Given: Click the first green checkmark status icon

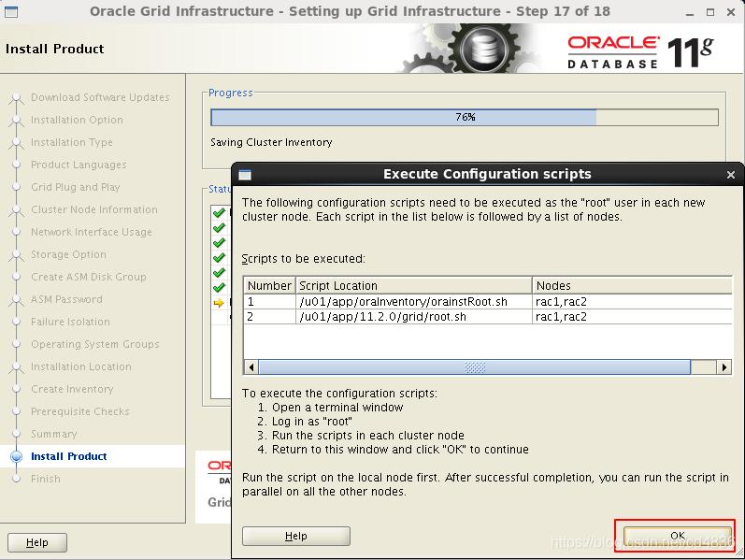Looking at the screenshot, I should [219, 212].
